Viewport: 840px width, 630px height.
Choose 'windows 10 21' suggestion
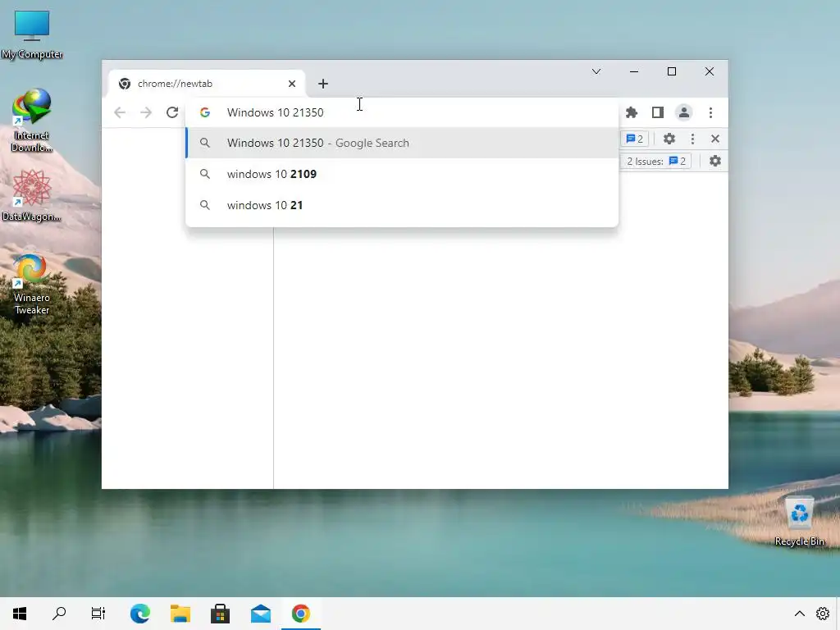pyautogui.click(x=402, y=205)
